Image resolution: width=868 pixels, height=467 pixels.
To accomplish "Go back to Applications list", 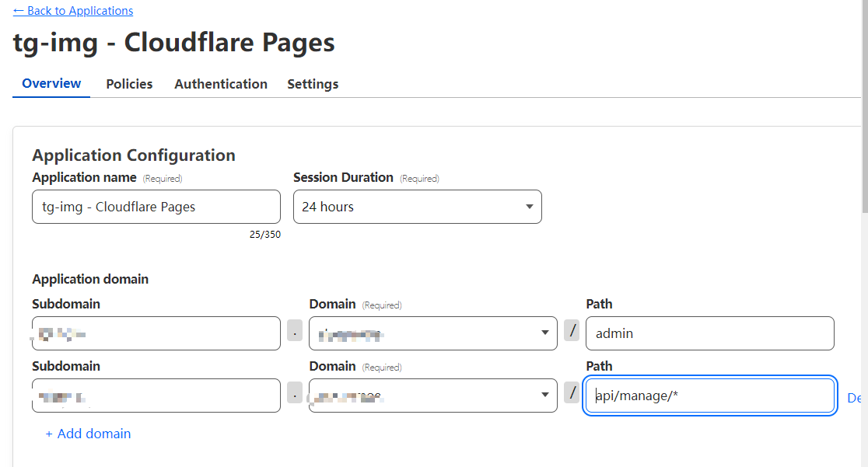I will coord(73,11).
